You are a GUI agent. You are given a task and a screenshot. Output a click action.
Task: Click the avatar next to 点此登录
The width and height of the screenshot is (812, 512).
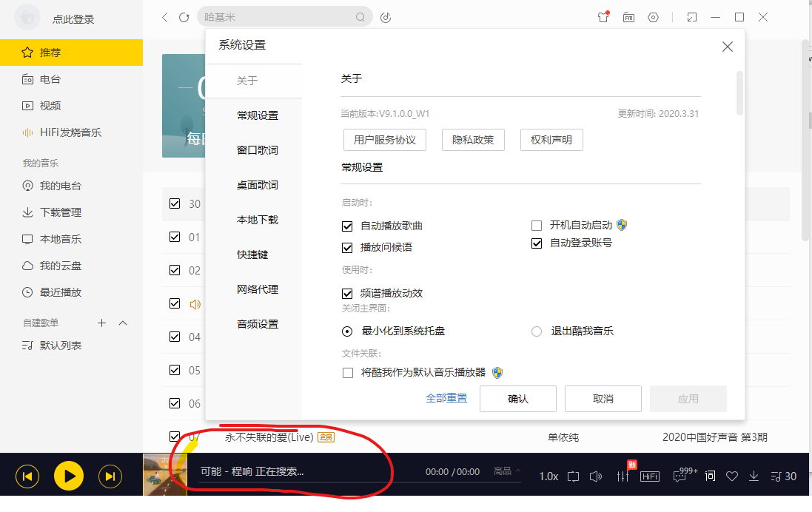pos(27,18)
